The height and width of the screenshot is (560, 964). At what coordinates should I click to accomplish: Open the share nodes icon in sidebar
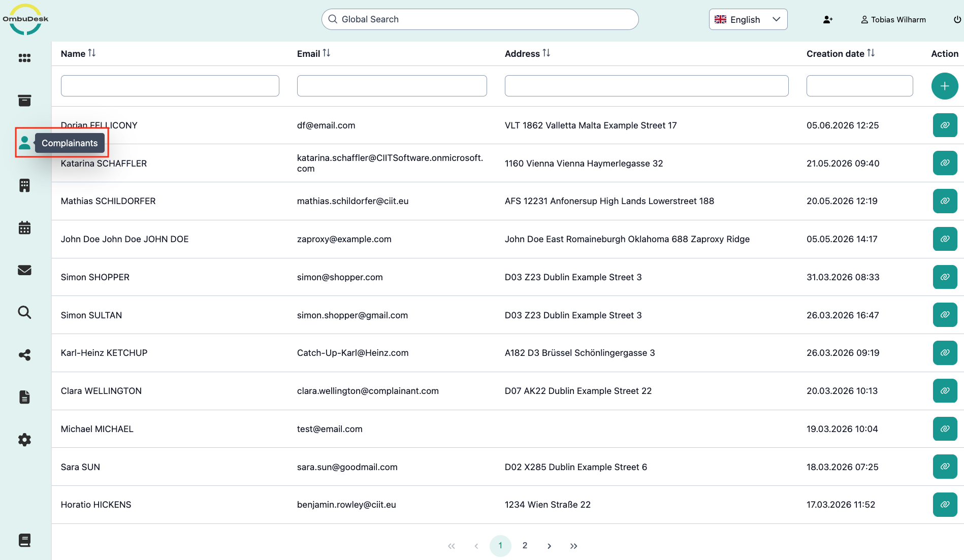24,355
